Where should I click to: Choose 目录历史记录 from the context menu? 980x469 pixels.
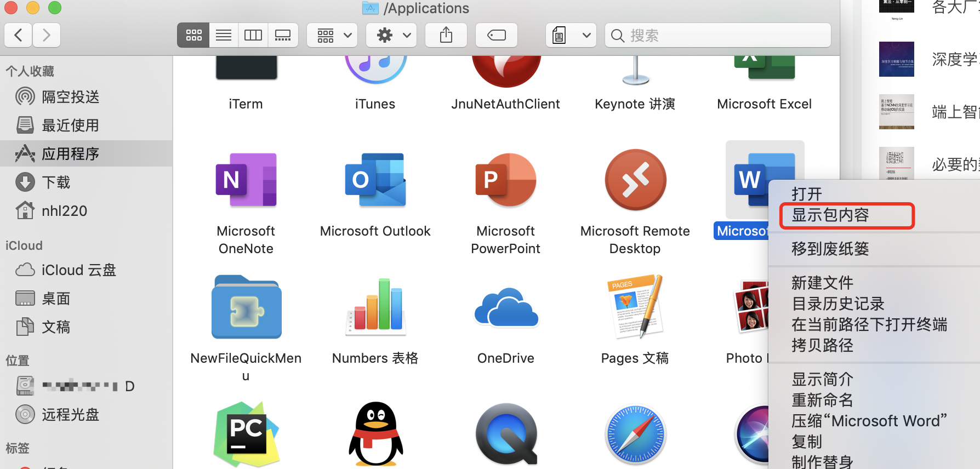(874, 304)
